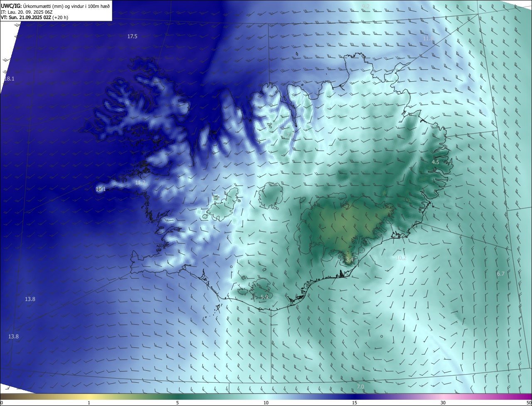Image resolution: width=532 pixels, height=406 pixels.
Task: Click the 1 tick on the color scale
Action: click(x=89, y=403)
